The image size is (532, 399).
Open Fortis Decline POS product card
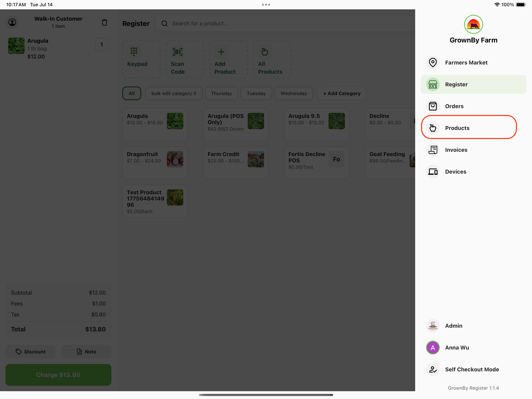click(x=316, y=163)
